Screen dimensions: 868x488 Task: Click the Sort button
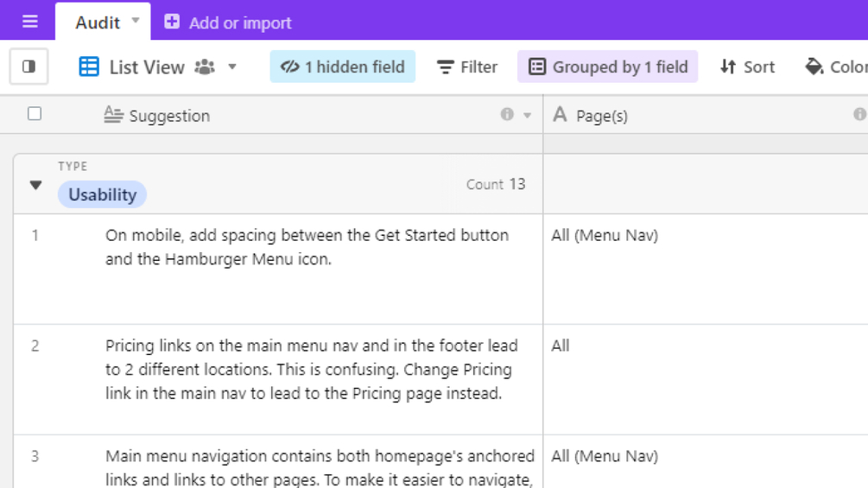tap(747, 67)
